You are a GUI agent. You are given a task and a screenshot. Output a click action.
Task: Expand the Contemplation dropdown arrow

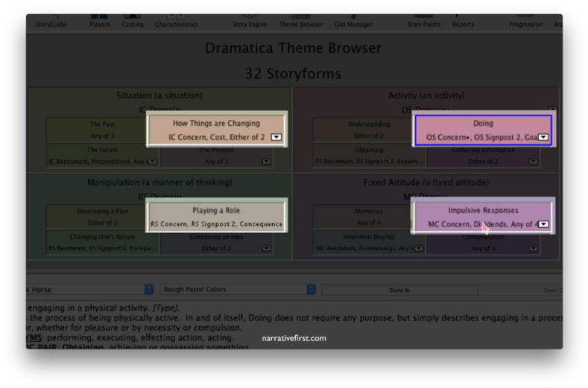(x=534, y=248)
